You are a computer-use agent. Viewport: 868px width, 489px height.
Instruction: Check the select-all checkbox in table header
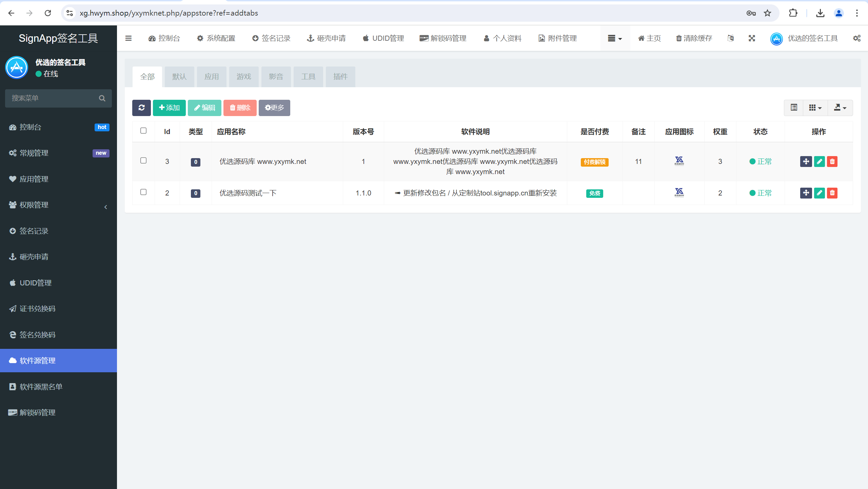(143, 131)
